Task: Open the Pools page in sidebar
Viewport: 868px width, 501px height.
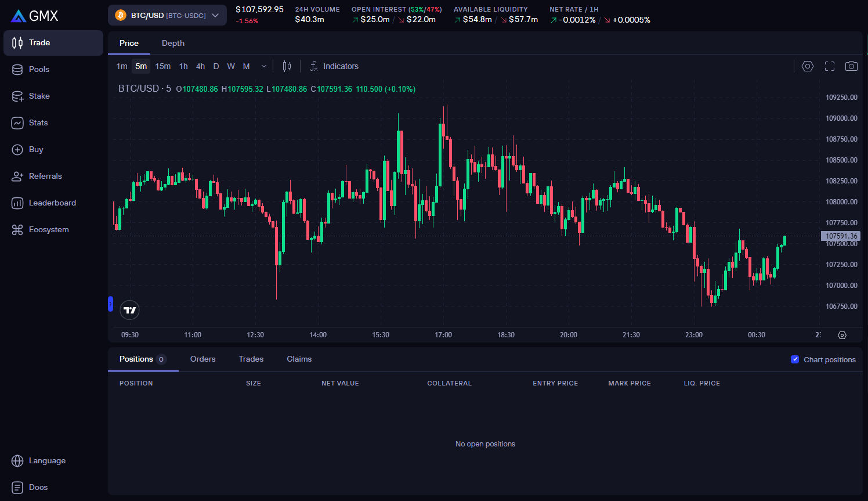Action: coord(39,69)
